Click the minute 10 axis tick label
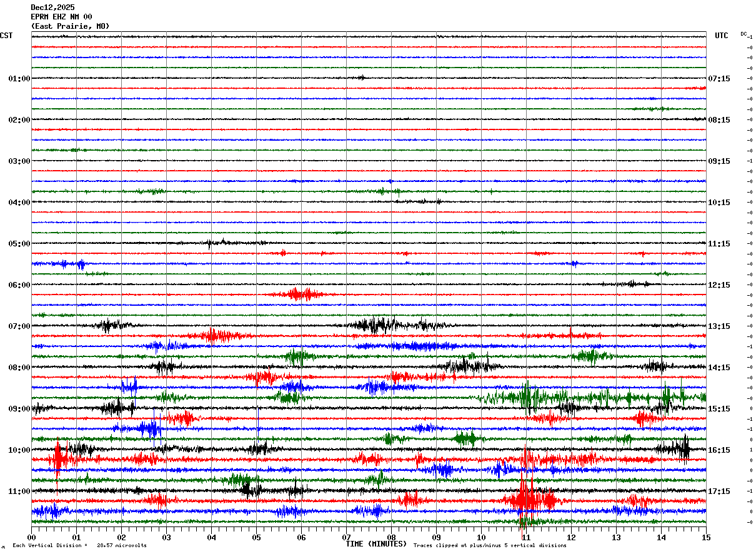The image size is (756, 554). click(482, 537)
